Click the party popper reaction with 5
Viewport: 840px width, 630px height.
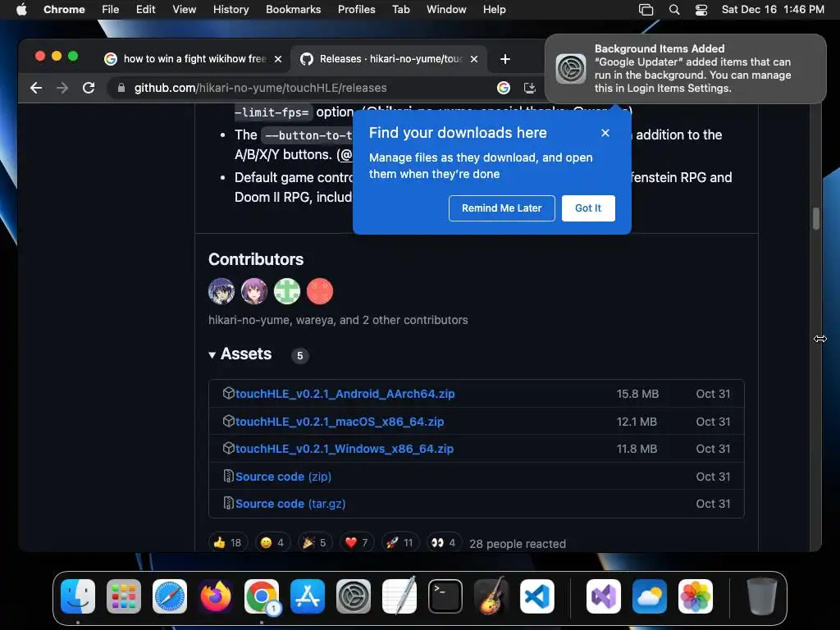click(314, 543)
